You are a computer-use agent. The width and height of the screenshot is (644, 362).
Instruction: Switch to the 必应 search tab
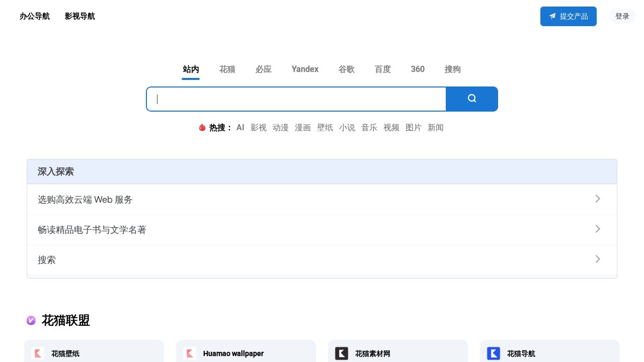pyautogui.click(x=264, y=69)
